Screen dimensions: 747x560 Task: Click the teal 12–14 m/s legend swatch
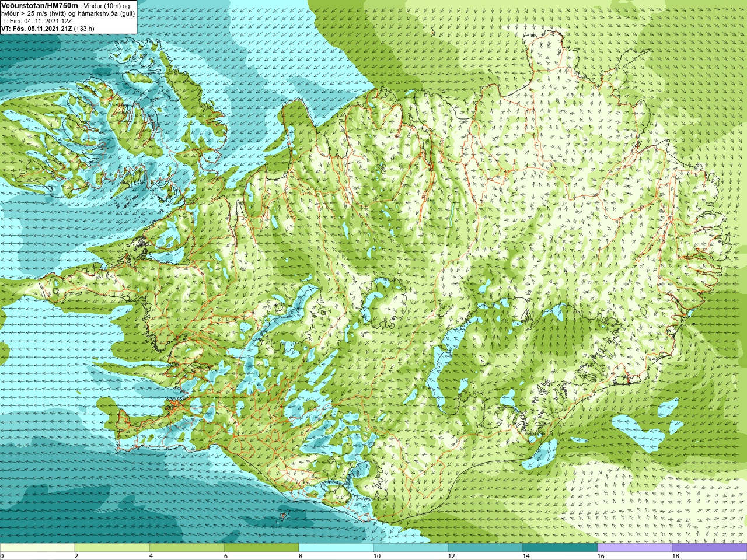pyautogui.click(x=486, y=548)
